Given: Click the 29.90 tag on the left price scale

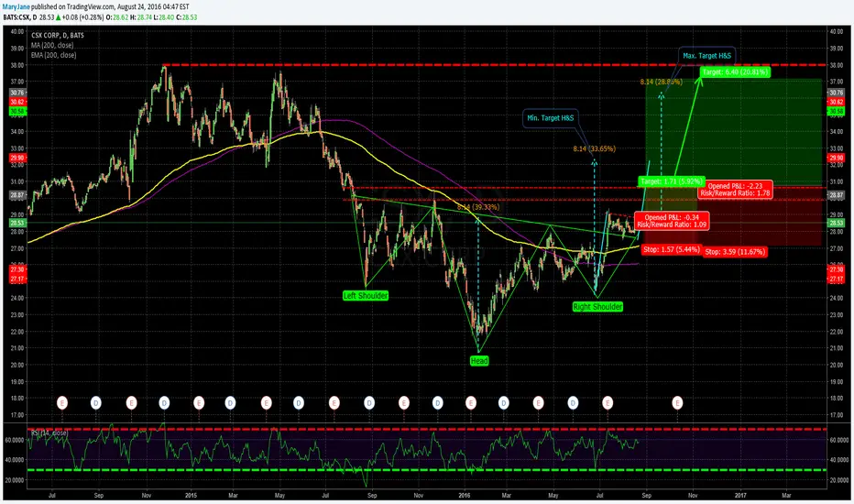Looking at the screenshot, I should (x=17, y=158).
